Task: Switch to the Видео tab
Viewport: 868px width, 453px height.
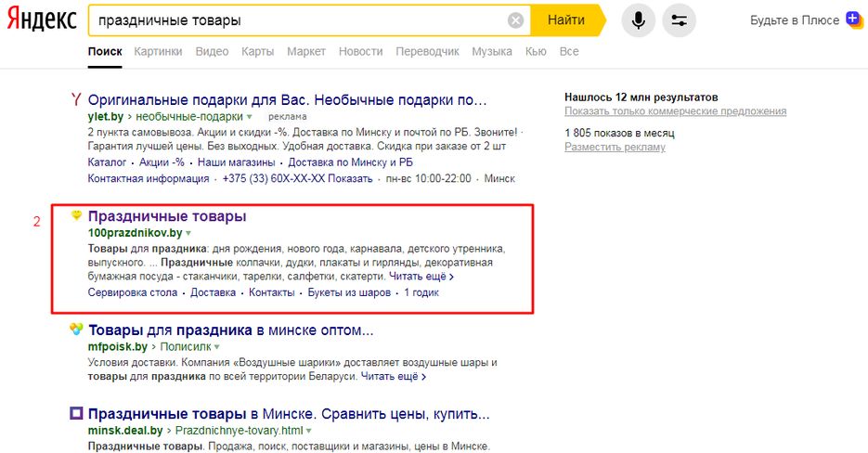Action: click(x=212, y=51)
